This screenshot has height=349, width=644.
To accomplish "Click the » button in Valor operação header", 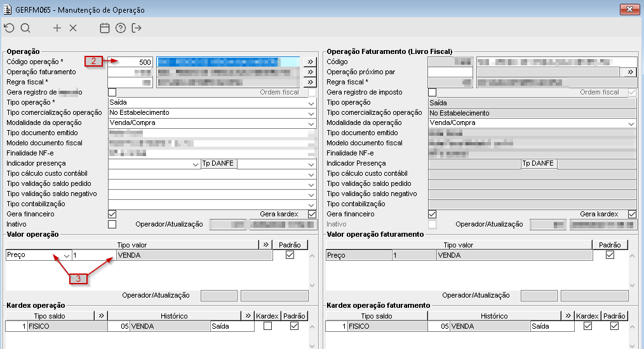I will pyautogui.click(x=265, y=245).
